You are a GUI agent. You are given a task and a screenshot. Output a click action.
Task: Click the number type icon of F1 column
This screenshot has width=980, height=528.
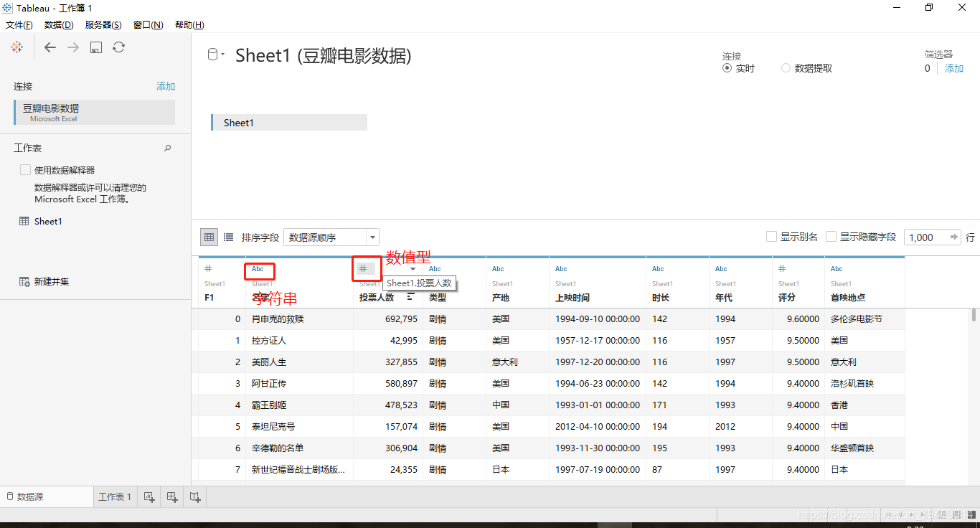(x=208, y=269)
